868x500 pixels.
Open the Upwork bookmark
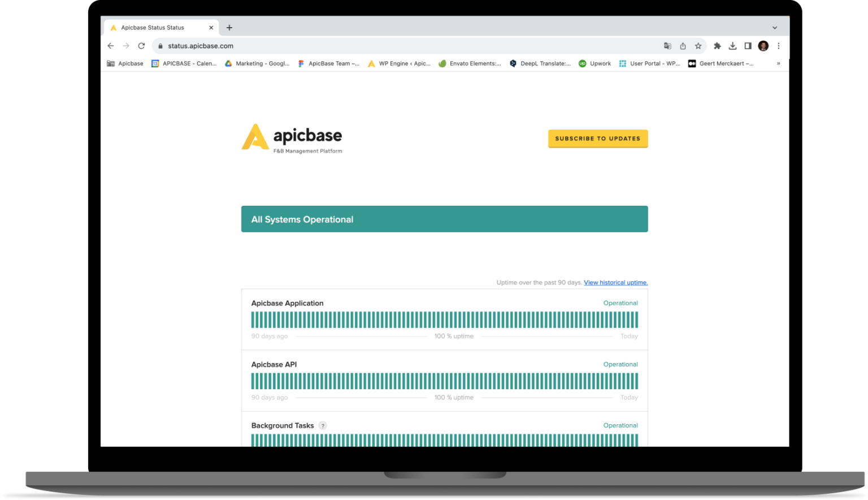(594, 63)
